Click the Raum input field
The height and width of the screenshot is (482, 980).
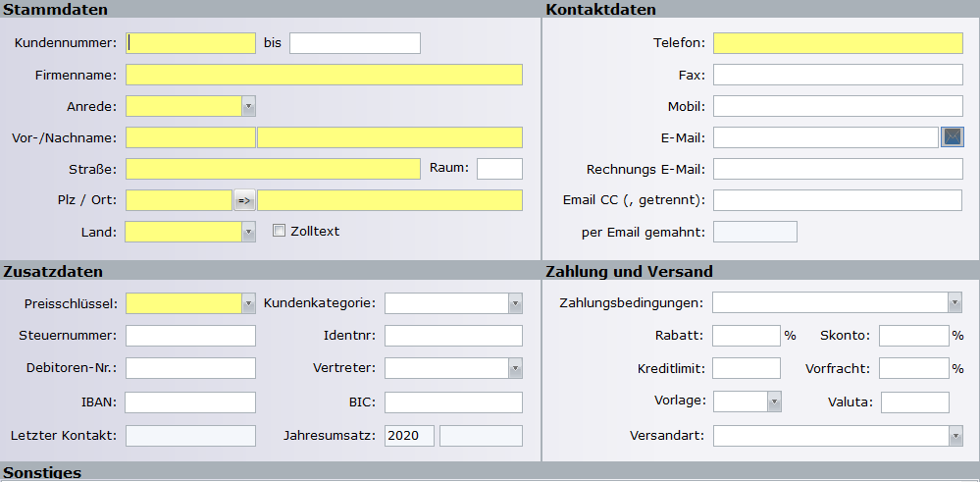point(499,169)
